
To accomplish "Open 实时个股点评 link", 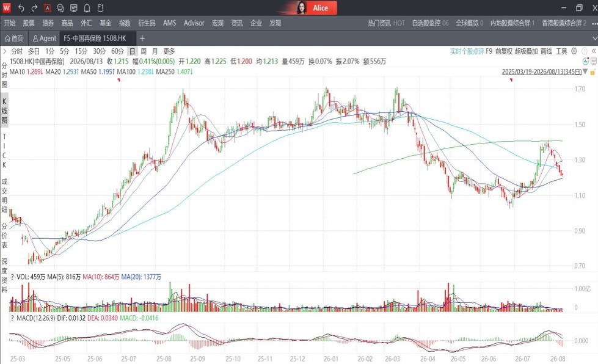I will pos(467,51).
